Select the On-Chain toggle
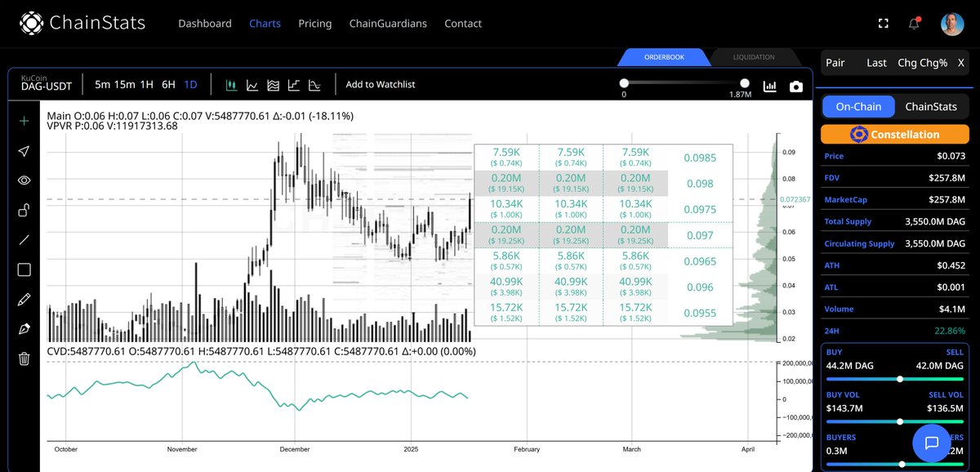Image resolution: width=980 pixels, height=472 pixels. pyautogui.click(x=858, y=107)
